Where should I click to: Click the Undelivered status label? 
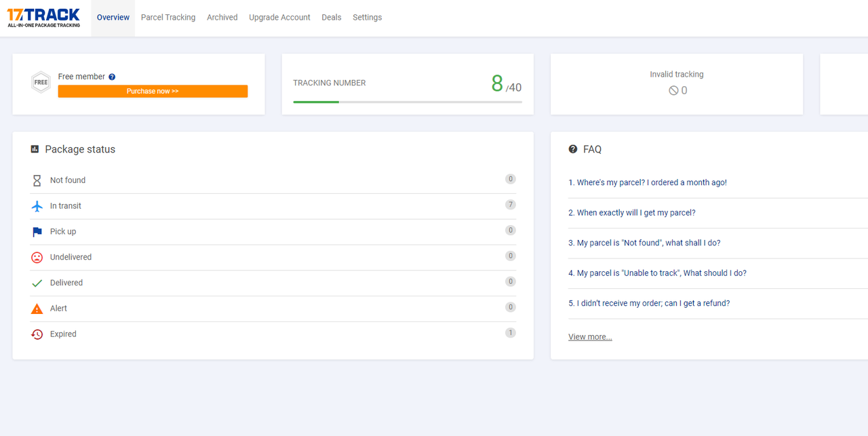71,258
